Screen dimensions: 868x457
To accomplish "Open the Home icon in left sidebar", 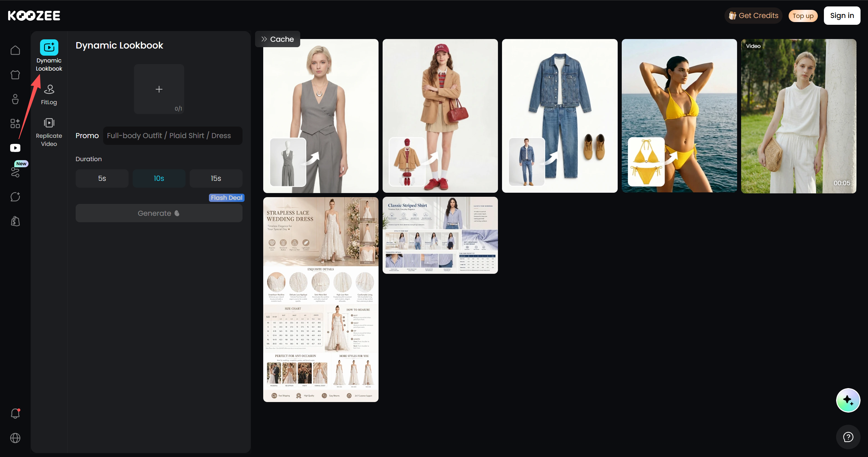I will 15,50.
